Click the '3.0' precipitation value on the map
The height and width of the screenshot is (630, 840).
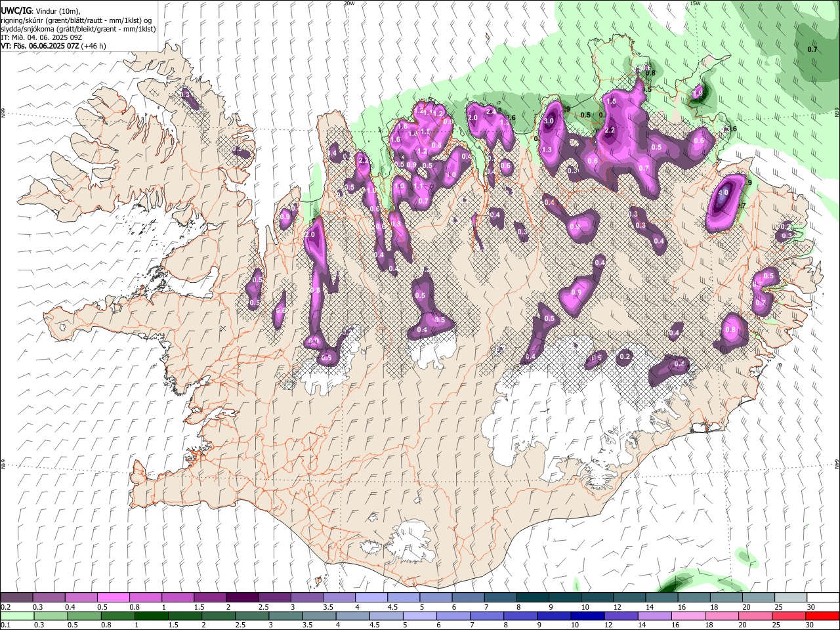[549, 121]
